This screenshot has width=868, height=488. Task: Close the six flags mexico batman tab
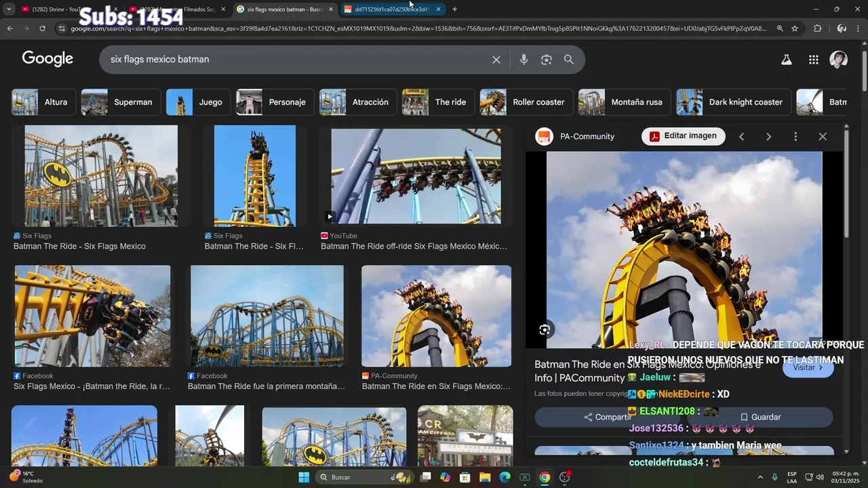[331, 9]
